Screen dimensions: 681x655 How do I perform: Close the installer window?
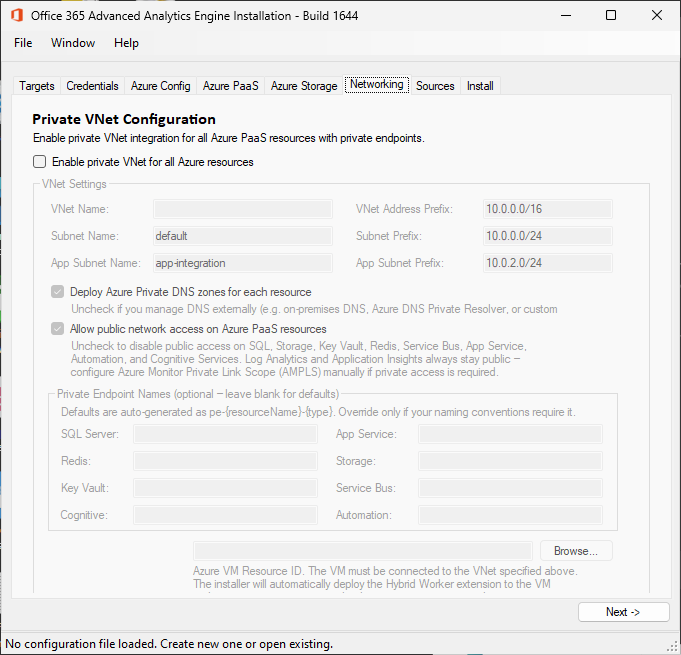(x=657, y=16)
